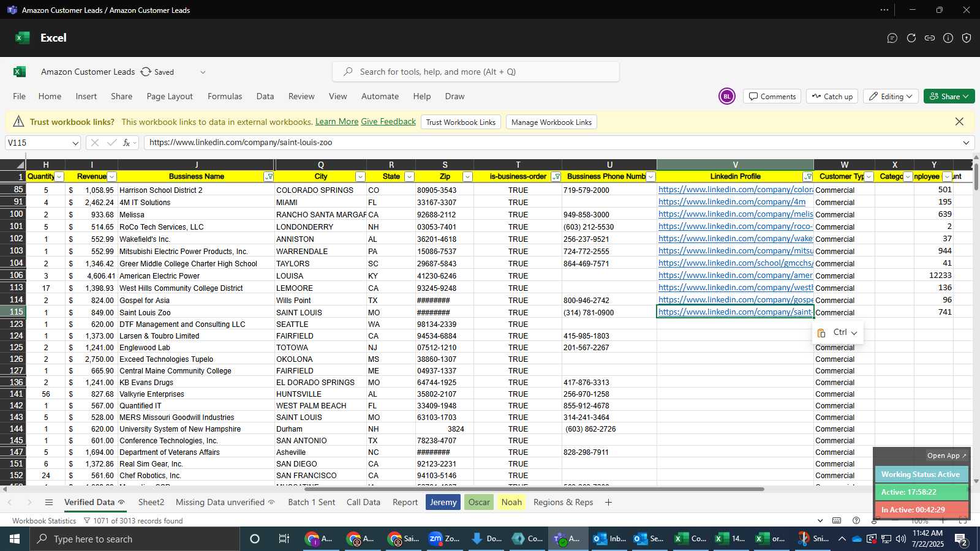This screenshot has width=980, height=551.
Task: Open the is-business-order filter button
Action: [x=556, y=176]
